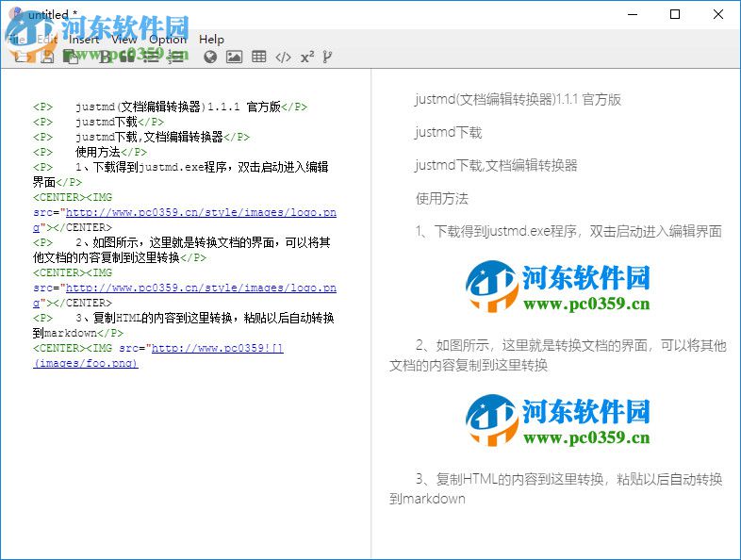Image resolution: width=741 pixels, height=560 pixels.
Task: Insert a numbered list
Action: 176,58
